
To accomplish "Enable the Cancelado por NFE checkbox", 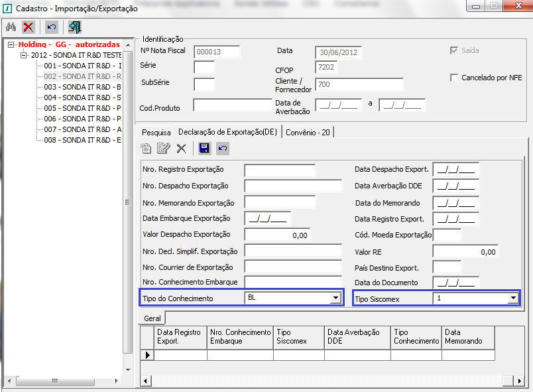I will click(454, 78).
